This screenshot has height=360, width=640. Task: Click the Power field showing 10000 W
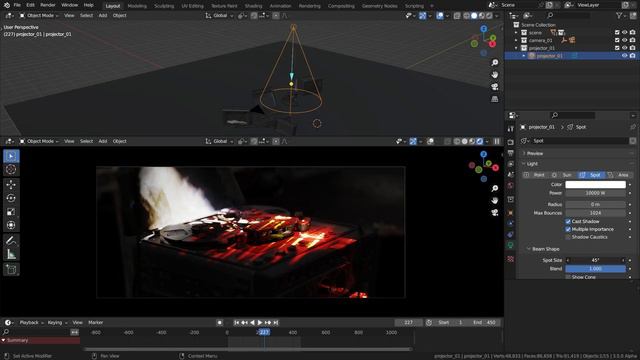coord(595,193)
